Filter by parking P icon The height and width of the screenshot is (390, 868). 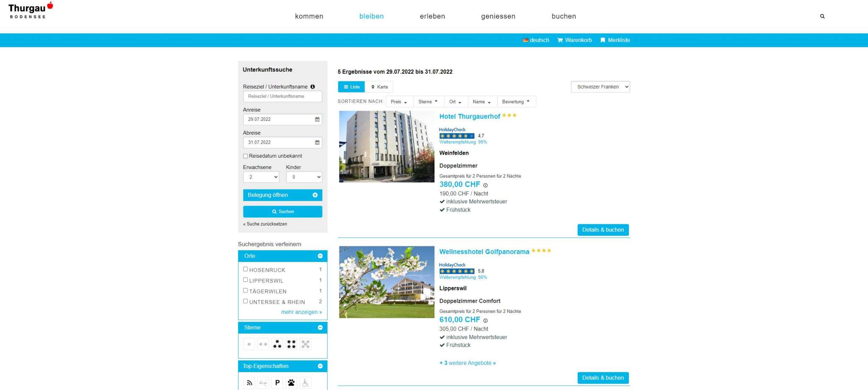(x=277, y=383)
